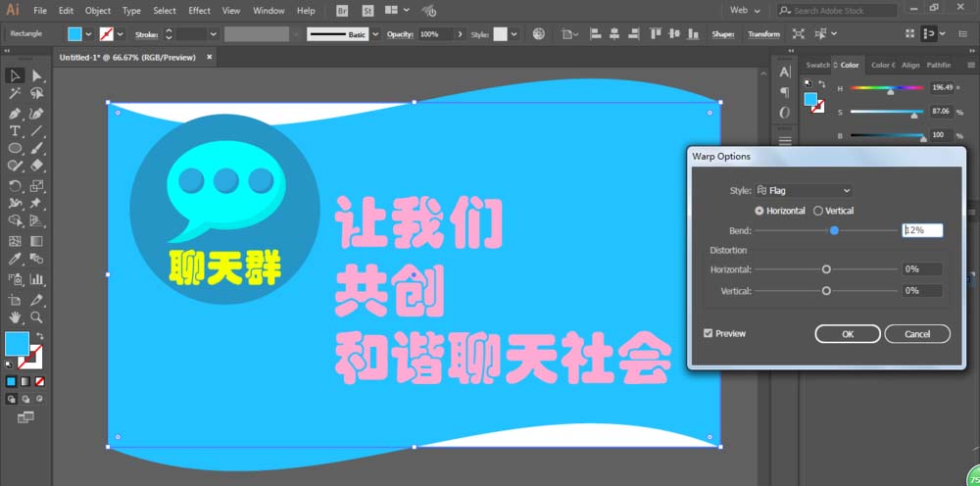This screenshot has height=486, width=980.
Task: Select the Type tool
Action: [x=15, y=131]
